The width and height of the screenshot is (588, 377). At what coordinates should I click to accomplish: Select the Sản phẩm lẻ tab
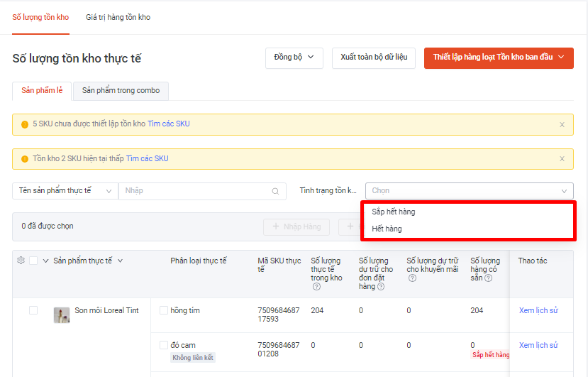pos(42,90)
